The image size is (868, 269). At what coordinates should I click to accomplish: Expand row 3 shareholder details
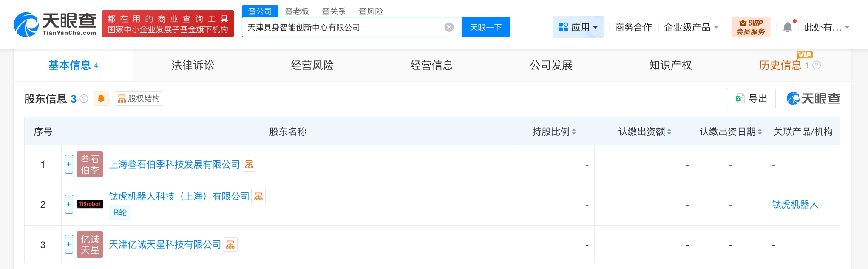[x=69, y=245]
